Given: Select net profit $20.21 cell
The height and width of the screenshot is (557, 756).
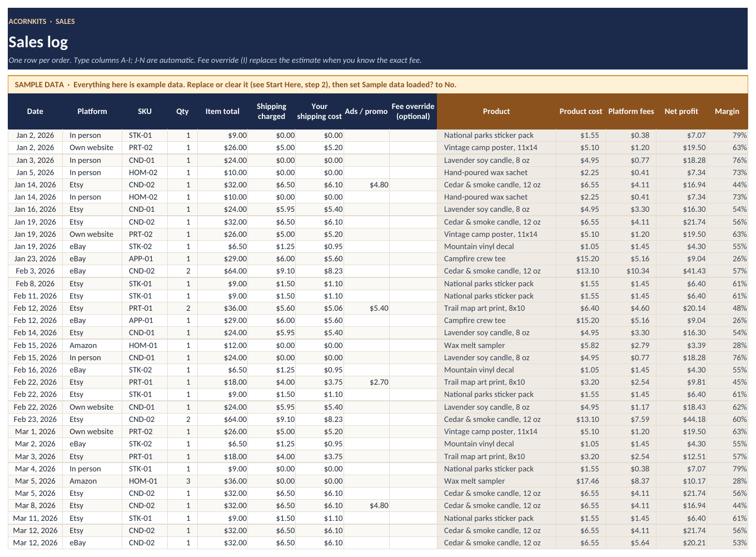Looking at the screenshot, I should coord(682,543).
